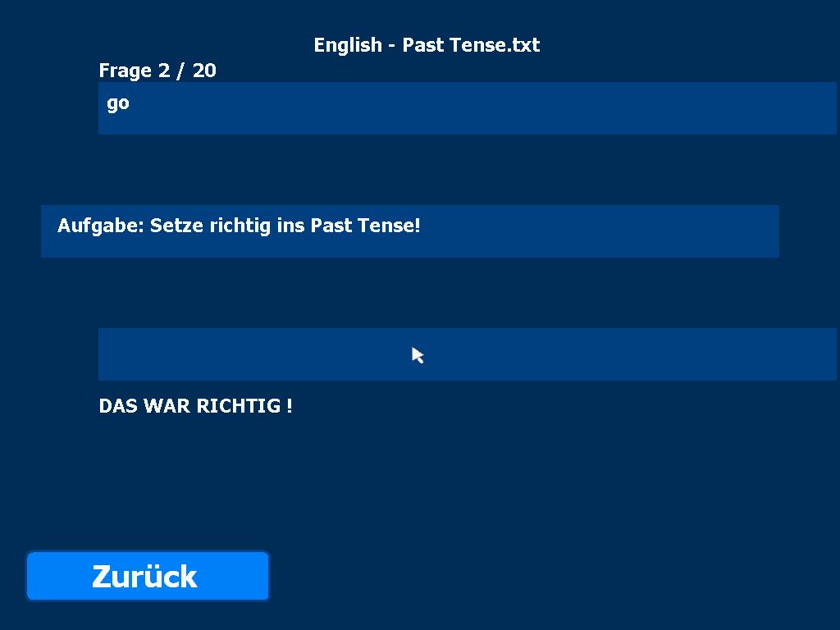Click the number "20" in the question counter
The height and width of the screenshot is (630, 840).
click(x=204, y=71)
